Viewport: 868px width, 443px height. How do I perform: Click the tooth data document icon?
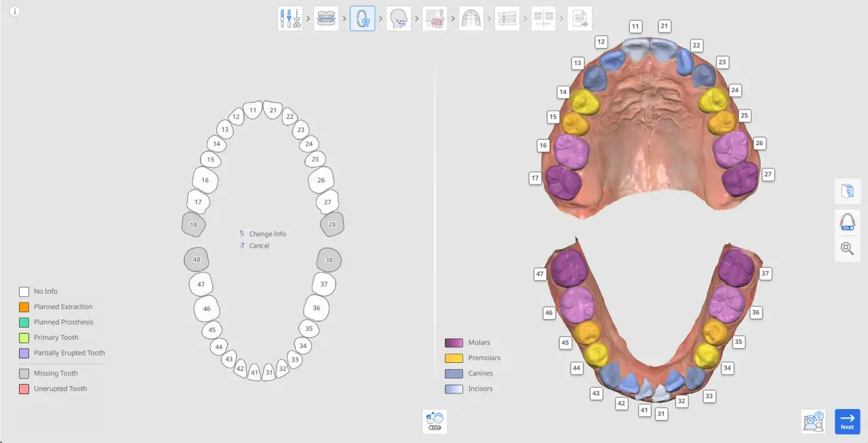coord(847,191)
